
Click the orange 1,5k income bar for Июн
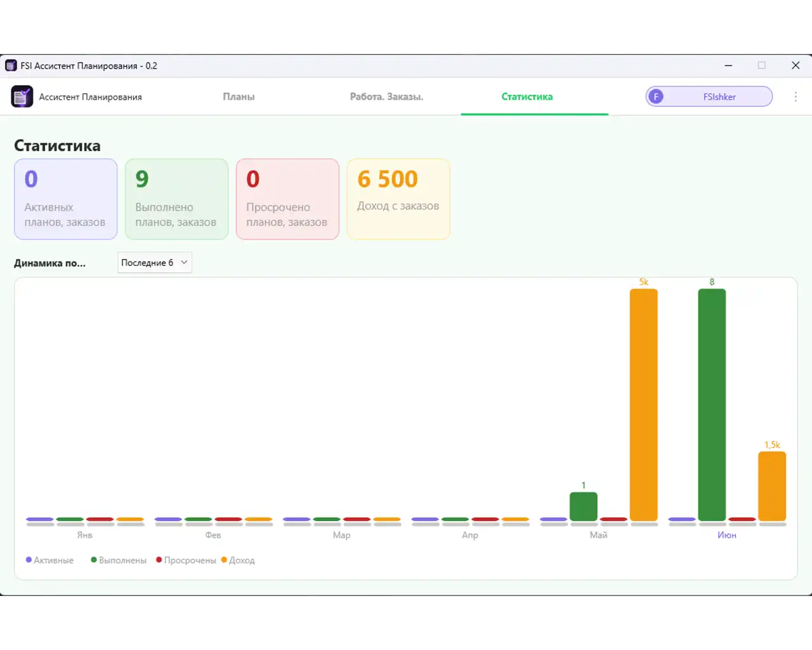(x=772, y=486)
